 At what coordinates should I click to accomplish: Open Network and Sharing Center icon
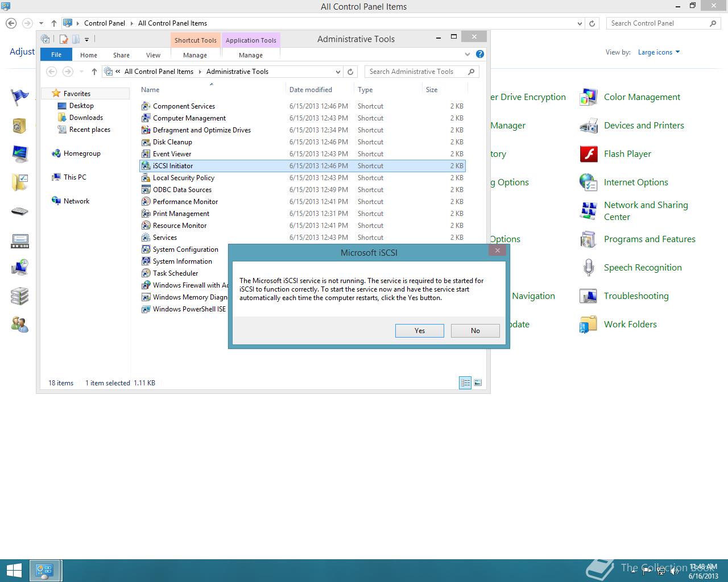click(x=588, y=211)
